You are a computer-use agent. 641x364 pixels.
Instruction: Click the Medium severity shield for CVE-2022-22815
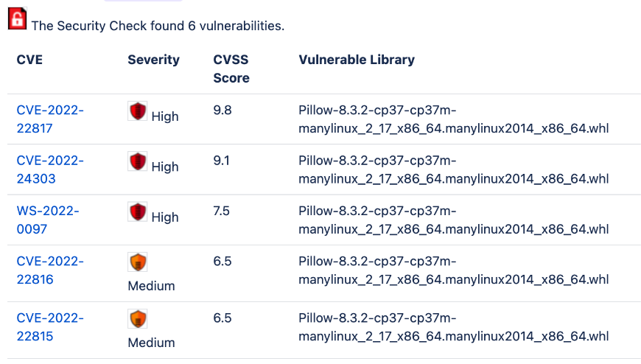coord(137,319)
